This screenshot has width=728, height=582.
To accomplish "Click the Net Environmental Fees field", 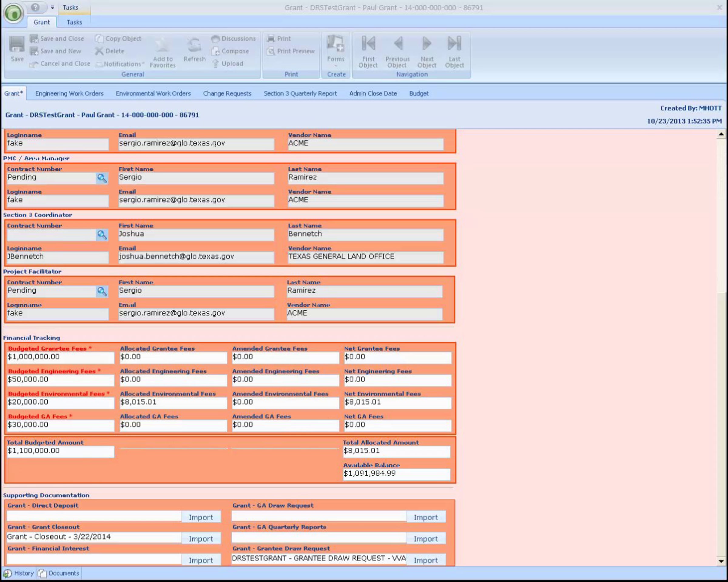I will (x=398, y=403).
